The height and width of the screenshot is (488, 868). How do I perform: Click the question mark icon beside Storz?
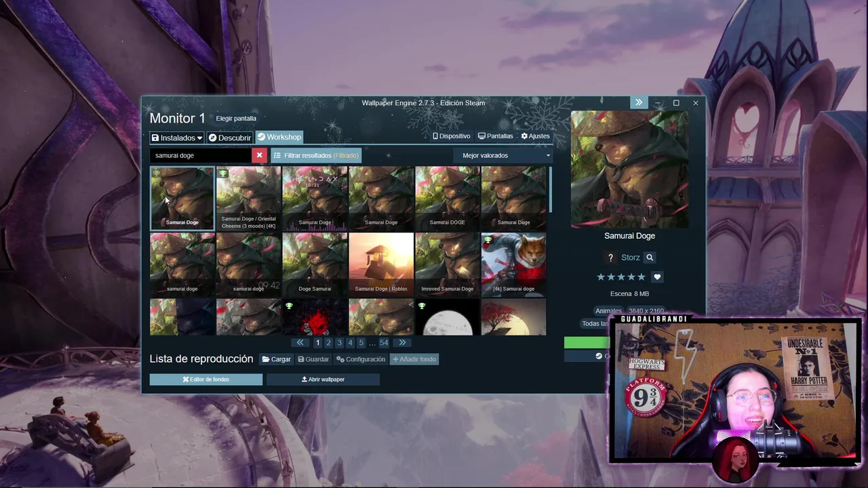(x=610, y=258)
